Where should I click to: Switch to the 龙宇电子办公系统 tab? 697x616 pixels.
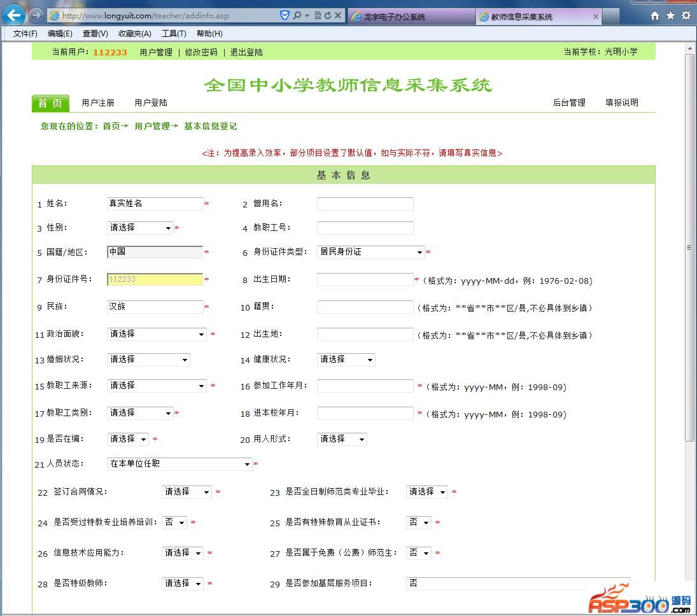coord(411,17)
